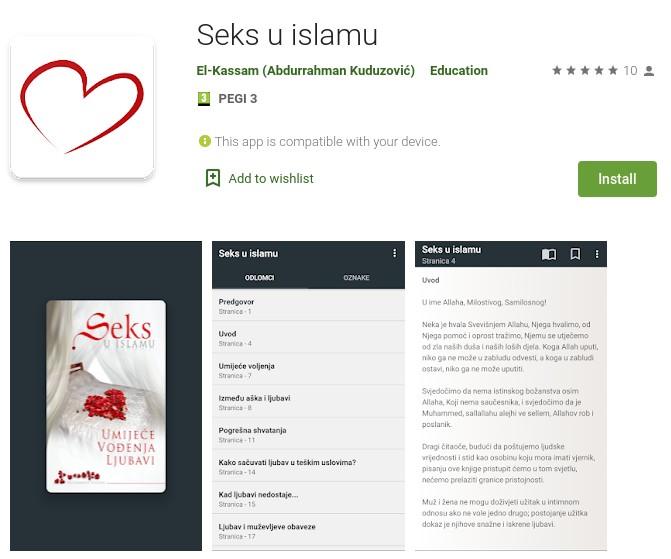Open the book cover screenshot thumbnail
The height and width of the screenshot is (559, 671).
pos(106,396)
